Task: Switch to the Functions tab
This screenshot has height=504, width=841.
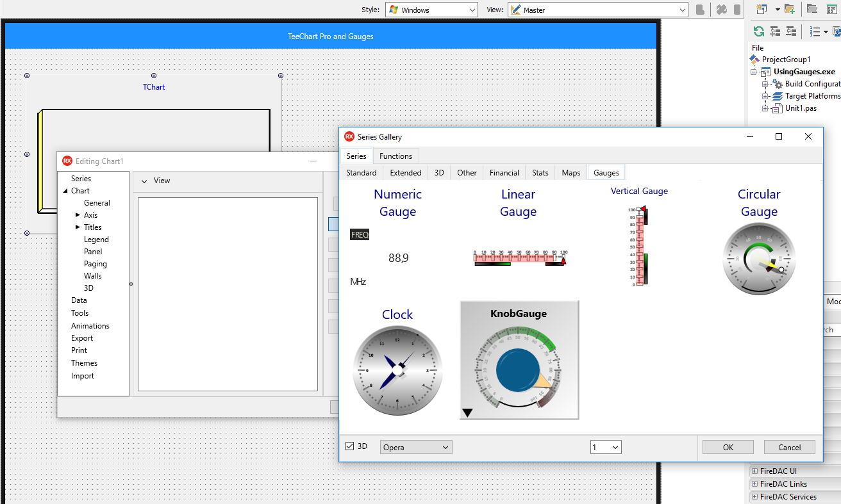Action: 396,156
